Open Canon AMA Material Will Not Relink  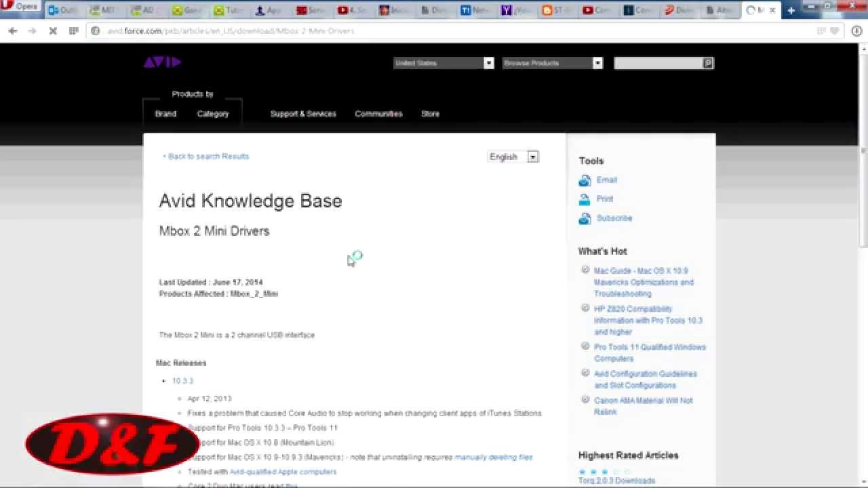pyautogui.click(x=644, y=406)
